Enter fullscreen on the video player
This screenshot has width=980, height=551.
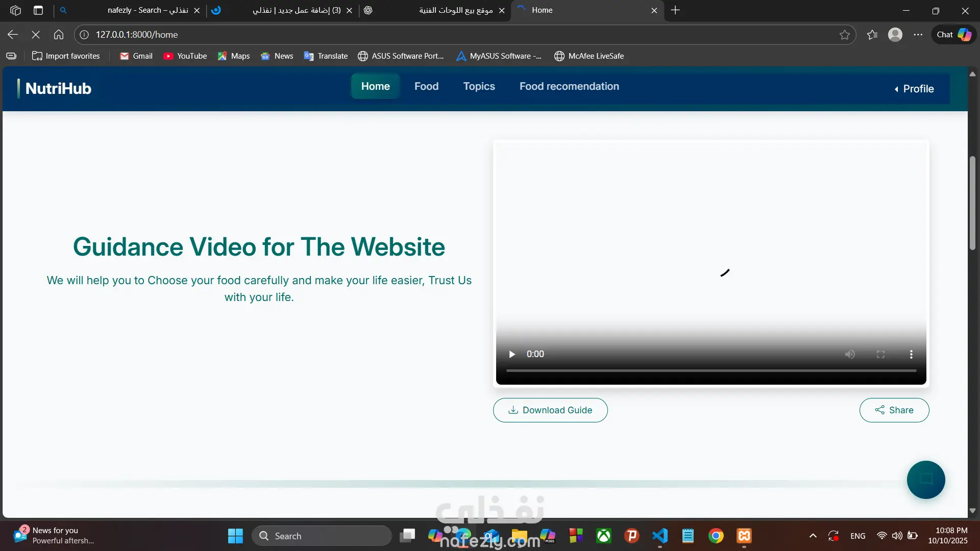click(880, 354)
